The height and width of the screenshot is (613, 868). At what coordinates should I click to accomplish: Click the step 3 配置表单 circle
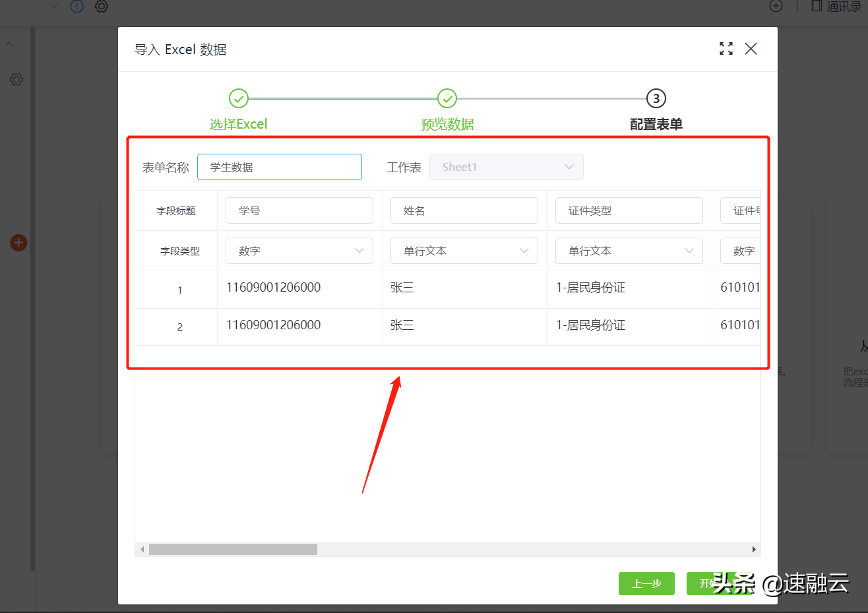[656, 98]
